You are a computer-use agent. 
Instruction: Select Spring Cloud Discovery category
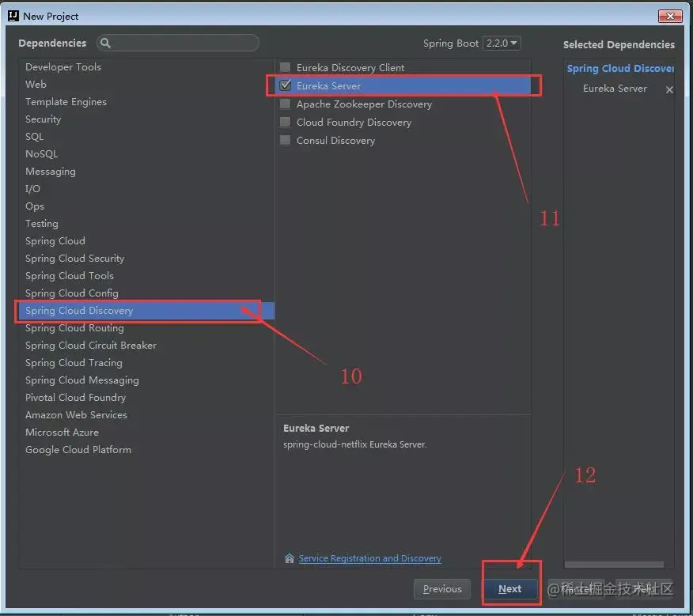tap(146, 311)
